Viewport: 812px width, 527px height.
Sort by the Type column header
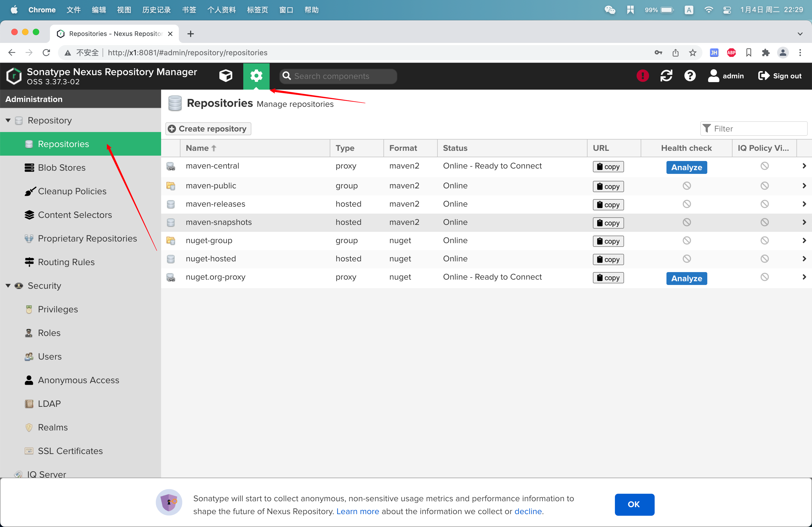(x=357, y=148)
